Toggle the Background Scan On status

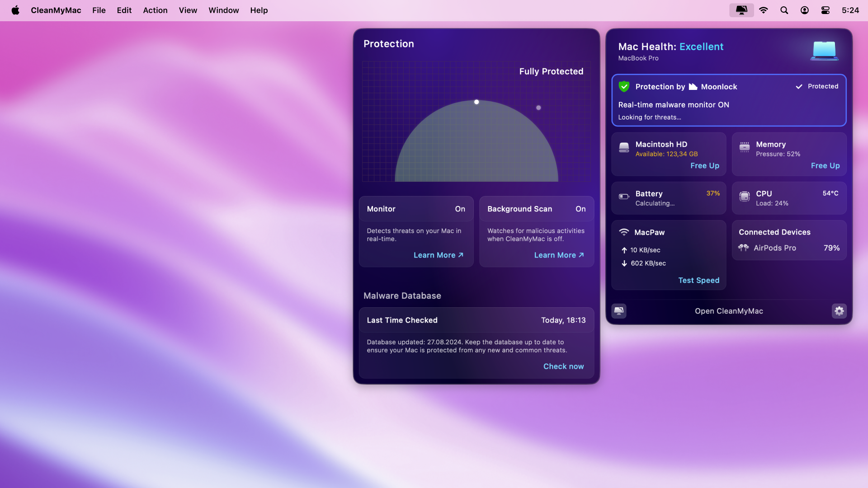click(x=580, y=209)
